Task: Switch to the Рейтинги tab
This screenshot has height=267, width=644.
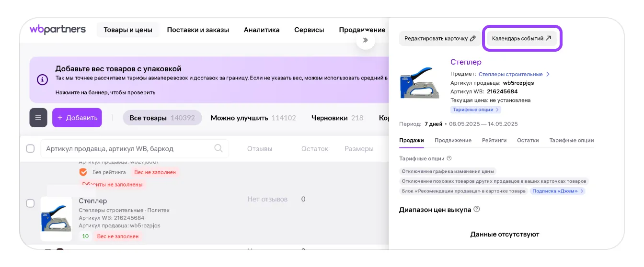Action: [x=494, y=140]
